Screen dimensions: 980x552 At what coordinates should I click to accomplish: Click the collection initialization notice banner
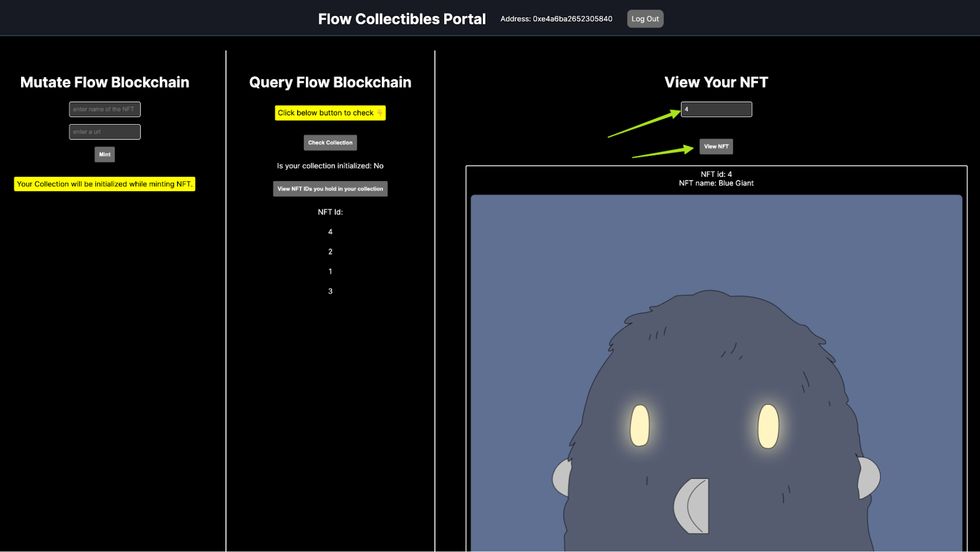pos(104,184)
